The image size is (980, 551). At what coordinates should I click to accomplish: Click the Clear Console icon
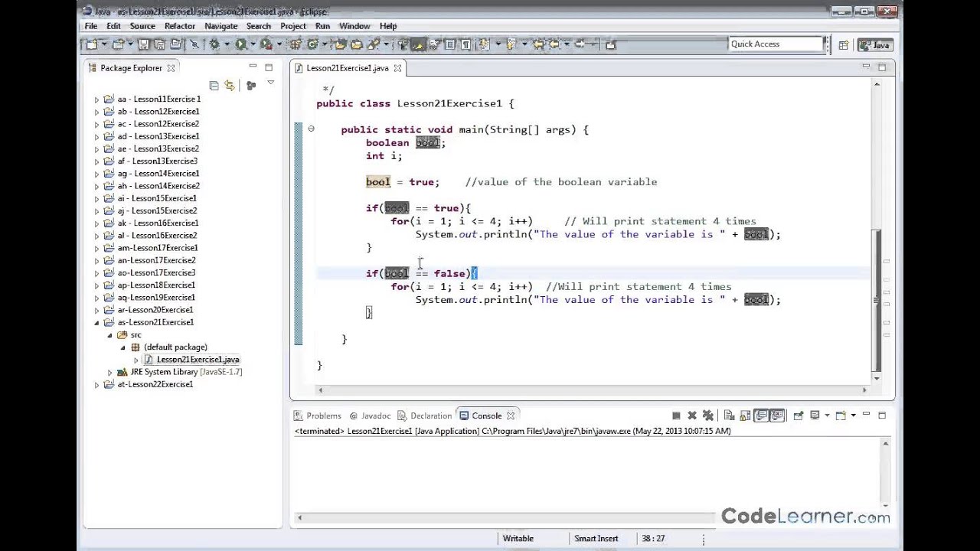click(x=729, y=416)
